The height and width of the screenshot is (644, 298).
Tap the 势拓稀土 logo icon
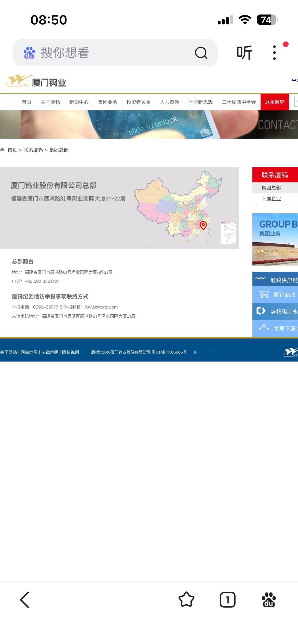click(x=261, y=311)
